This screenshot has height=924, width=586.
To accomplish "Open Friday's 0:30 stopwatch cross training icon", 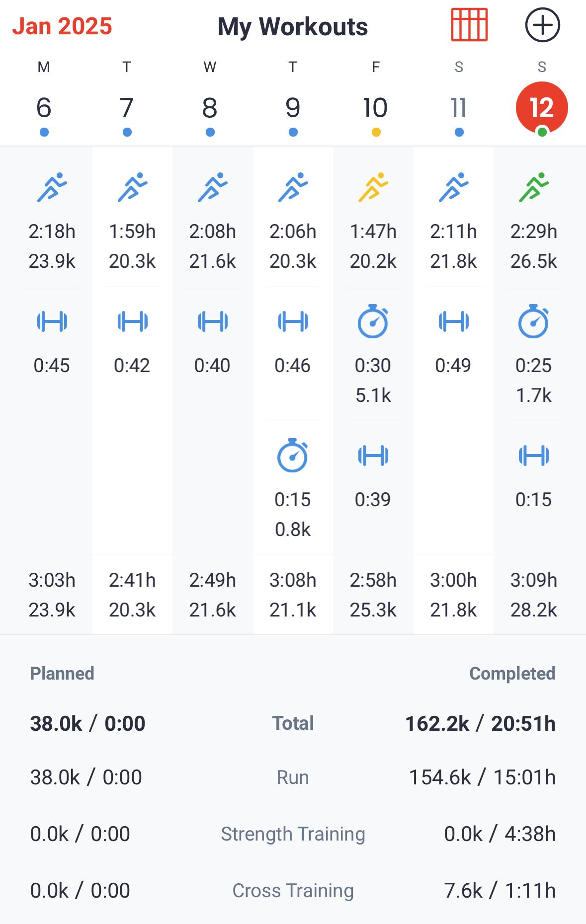I will (x=373, y=321).
